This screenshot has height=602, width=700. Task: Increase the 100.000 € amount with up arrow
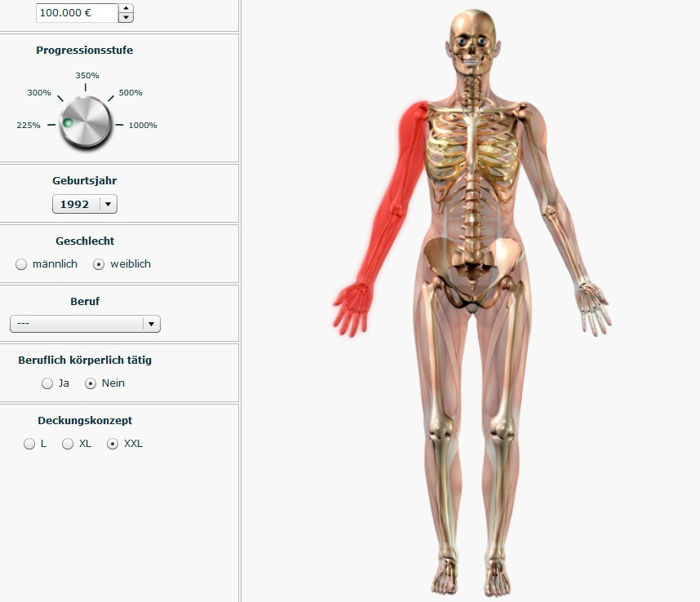(126, 8)
